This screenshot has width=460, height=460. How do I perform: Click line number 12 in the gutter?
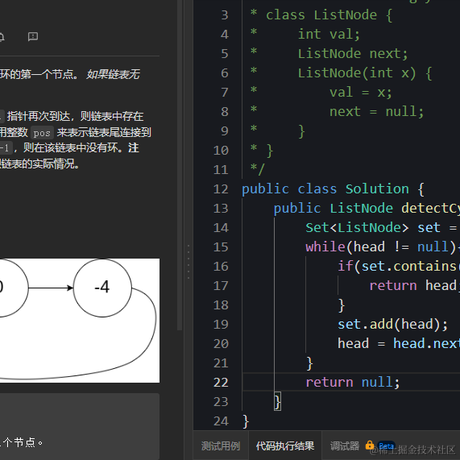(221, 189)
